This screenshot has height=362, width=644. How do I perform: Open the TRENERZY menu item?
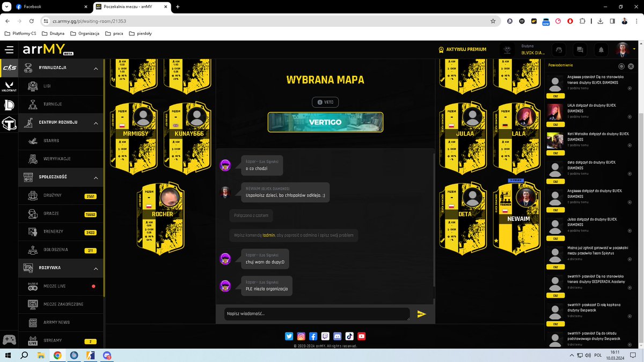[60, 232]
